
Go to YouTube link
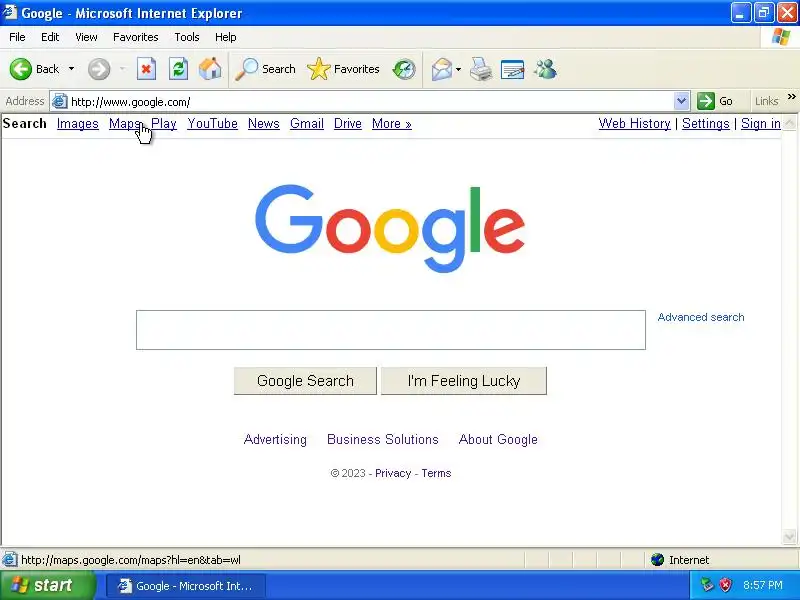[x=212, y=123]
